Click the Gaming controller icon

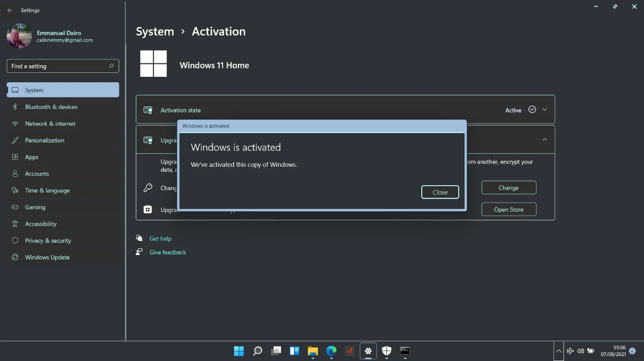(x=15, y=207)
